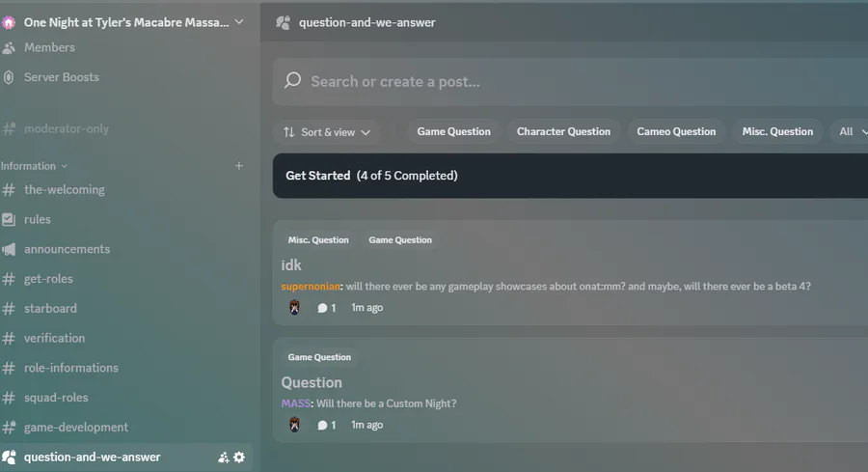Click Game Question tag on Question post
The image size is (868, 472).
pos(319,357)
